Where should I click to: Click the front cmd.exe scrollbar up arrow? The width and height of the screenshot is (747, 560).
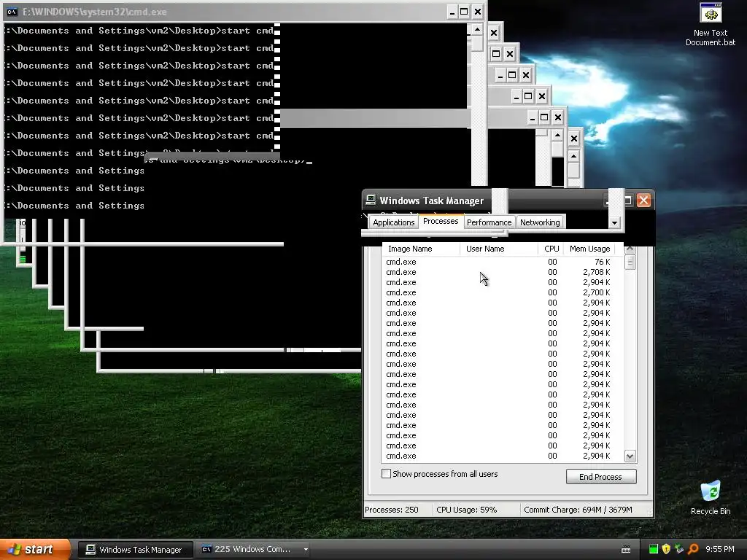click(477, 30)
